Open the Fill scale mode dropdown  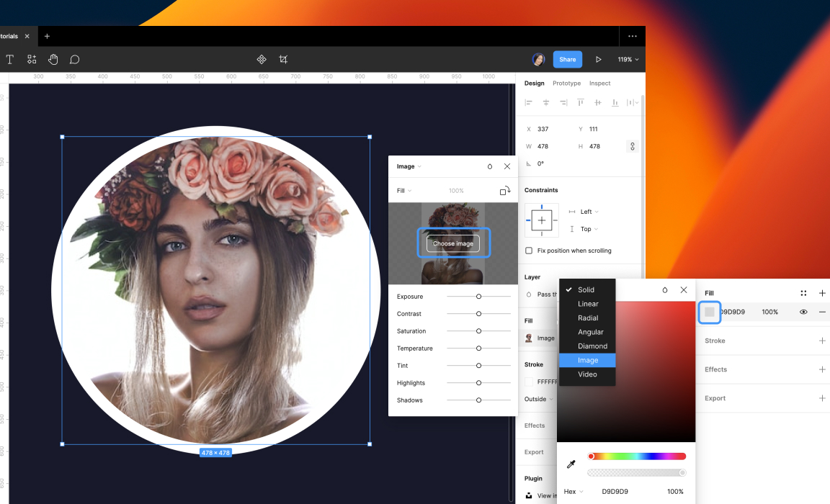tap(404, 190)
